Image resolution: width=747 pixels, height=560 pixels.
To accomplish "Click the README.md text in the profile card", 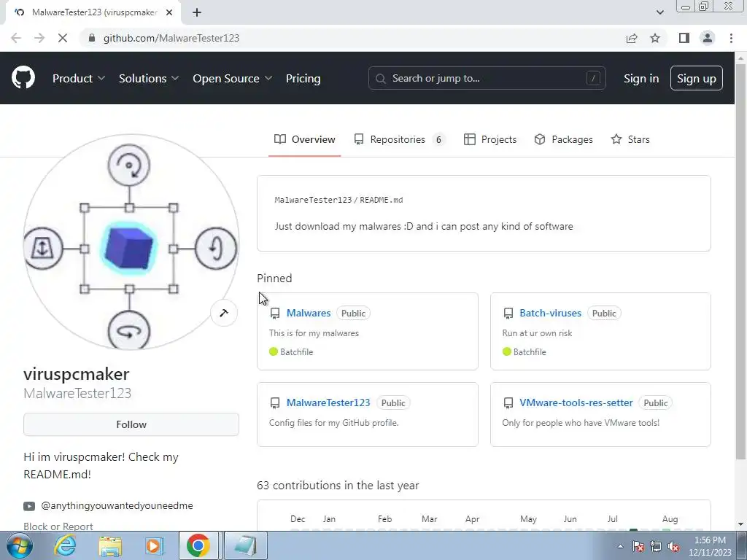I will click(x=381, y=200).
